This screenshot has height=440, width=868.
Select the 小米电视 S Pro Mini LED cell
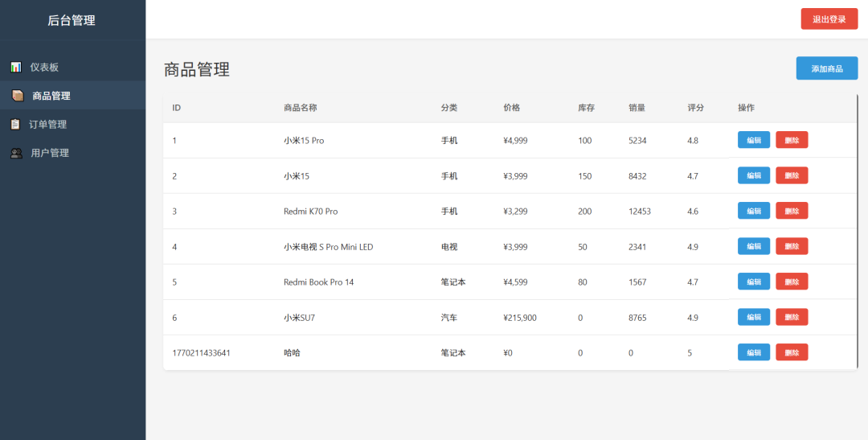[328, 247]
